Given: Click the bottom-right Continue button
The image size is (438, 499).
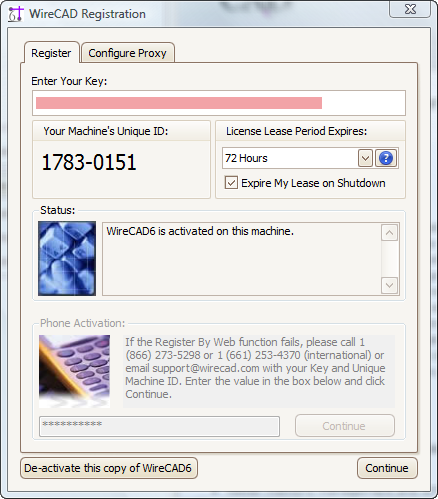Looking at the screenshot, I should [387, 468].
